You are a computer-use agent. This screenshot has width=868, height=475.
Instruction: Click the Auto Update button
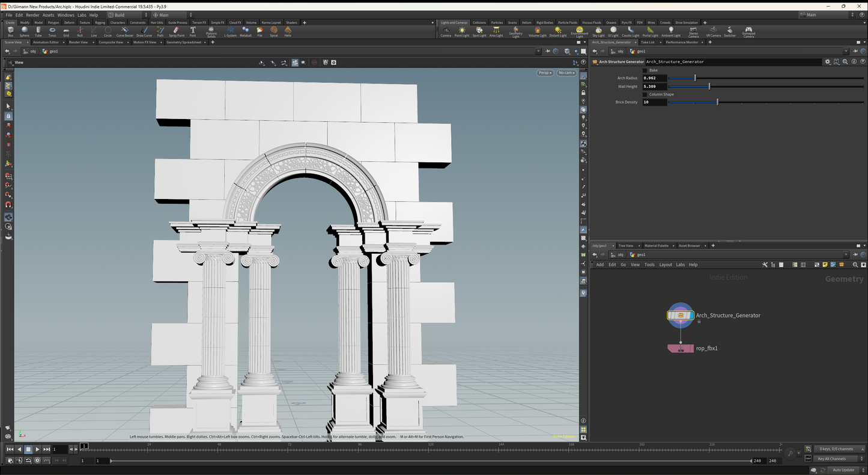pyautogui.click(x=843, y=470)
